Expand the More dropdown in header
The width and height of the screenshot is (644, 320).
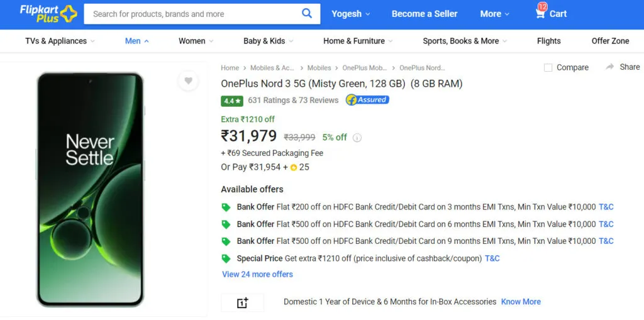[495, 14]
